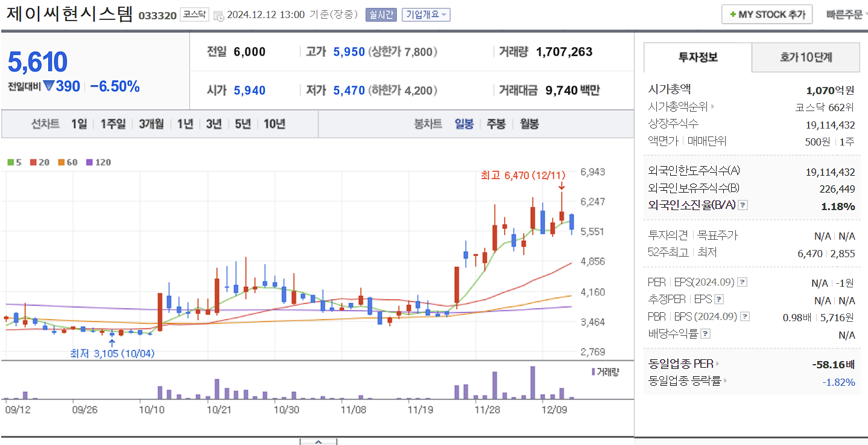Open the 기업개요 dropdown
The image size is (868, 445).
[427, 15]
